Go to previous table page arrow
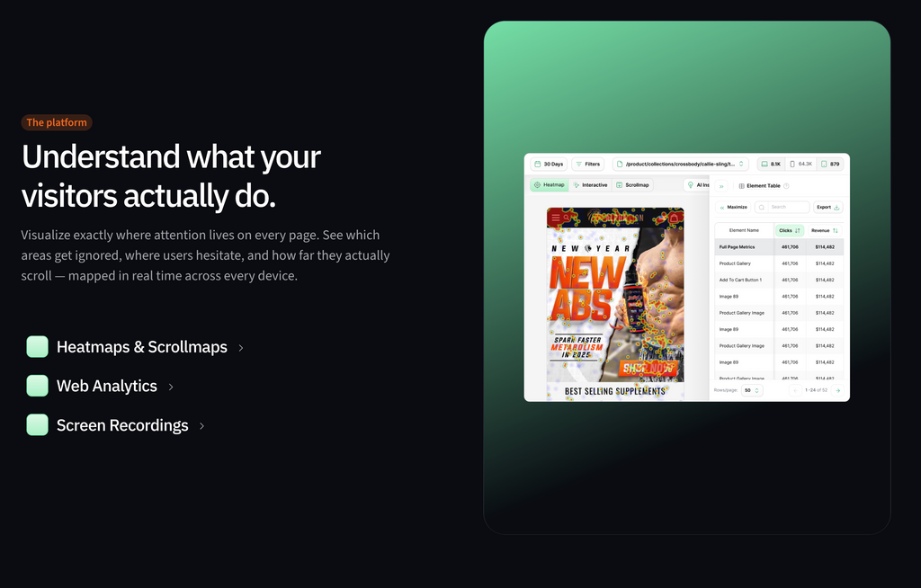The image size is (921, 588). [x=795, y=390]
